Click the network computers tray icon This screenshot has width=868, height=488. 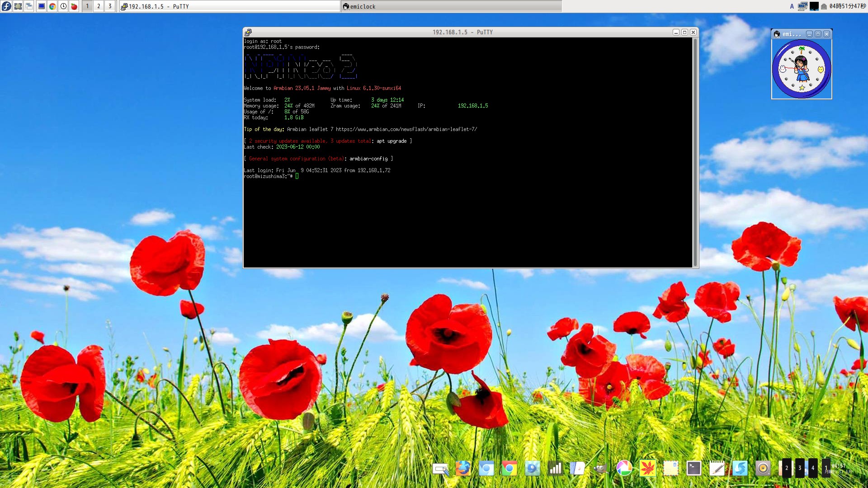[x=802, y=6]
